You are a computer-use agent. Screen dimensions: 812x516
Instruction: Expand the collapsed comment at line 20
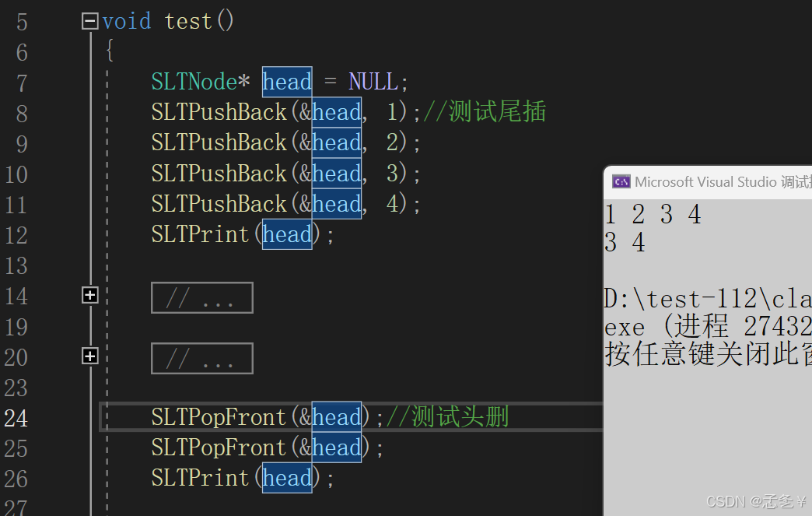[x=90, y=356]
